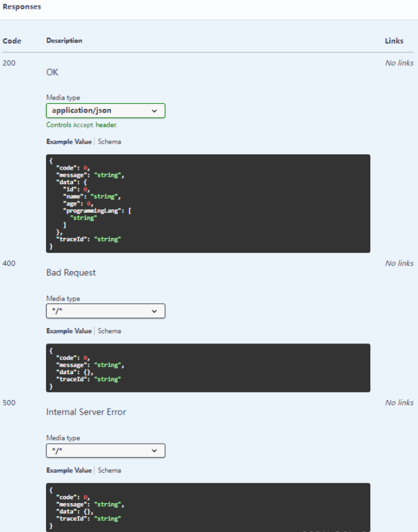Click the 500 response code label
The height and width of the screenshot is (532, 418).
[9, 403]
